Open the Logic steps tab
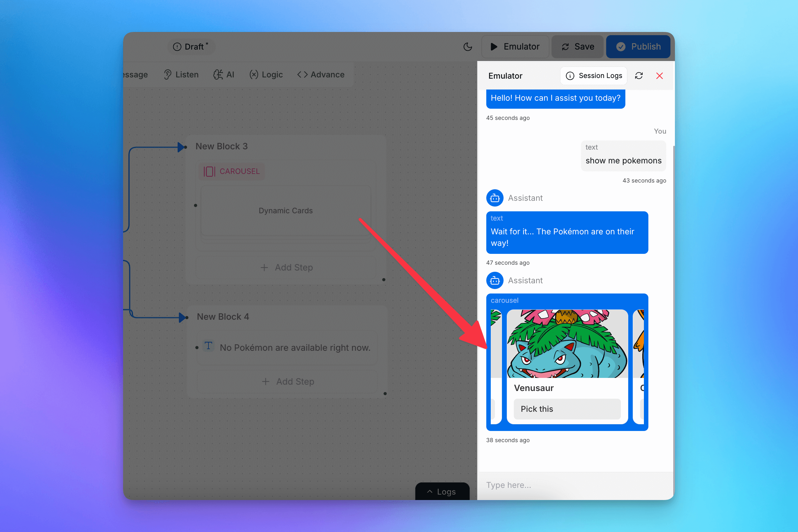798x532 pixels. 266,74
